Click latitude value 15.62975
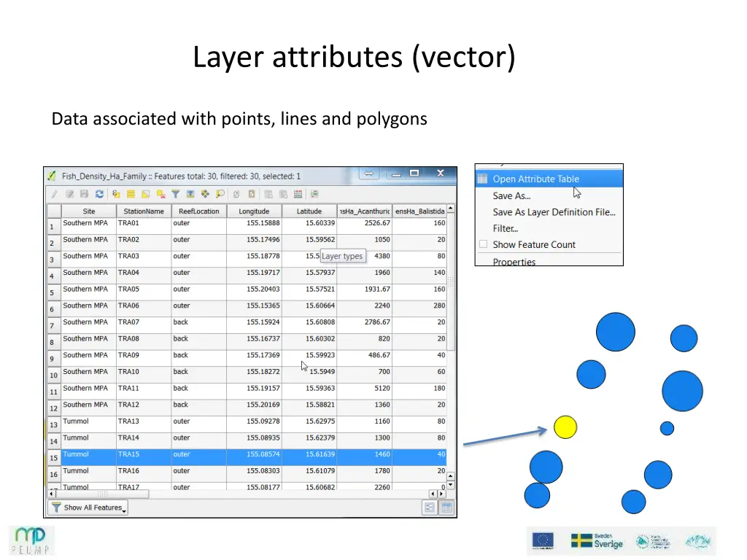 tap(320, 421)
